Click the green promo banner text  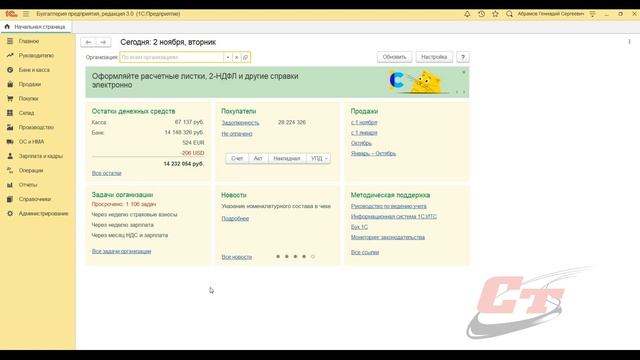click(x=195, y=80)
